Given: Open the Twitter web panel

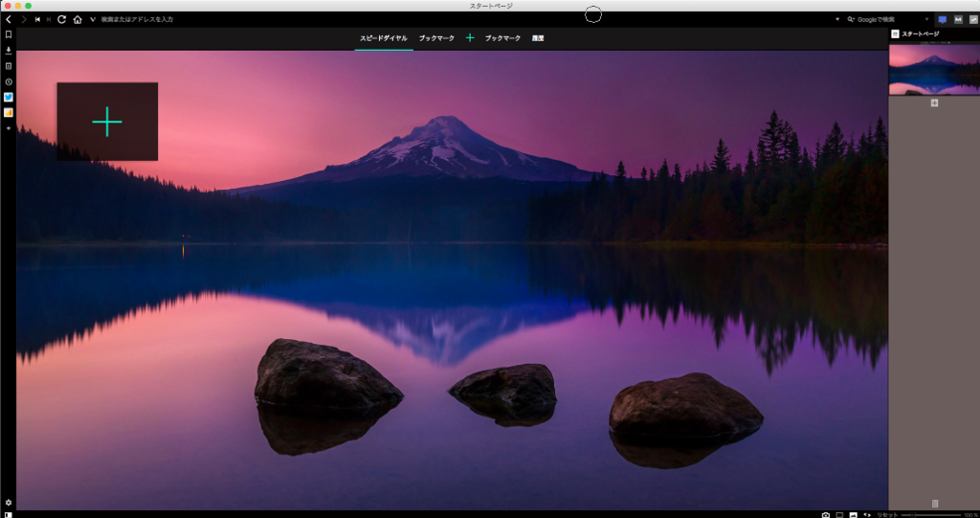Looking at the screenshot, I should click(x=8, y=97).
